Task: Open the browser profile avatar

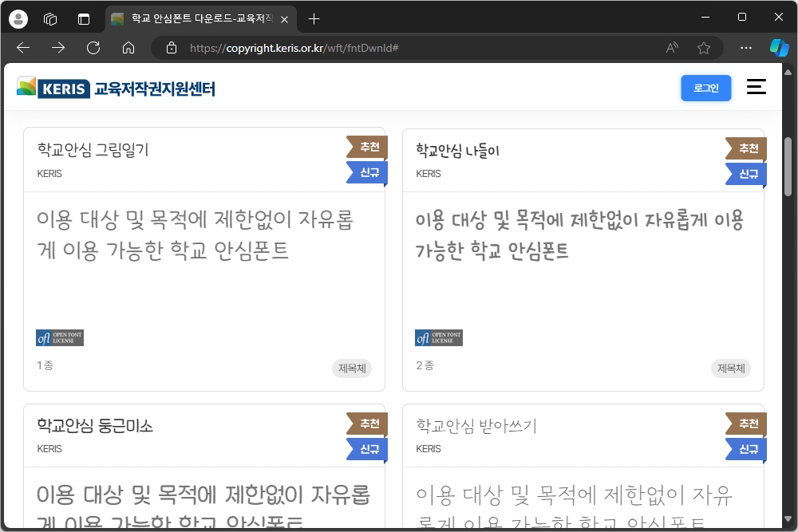Action: (x=18, y=19)
